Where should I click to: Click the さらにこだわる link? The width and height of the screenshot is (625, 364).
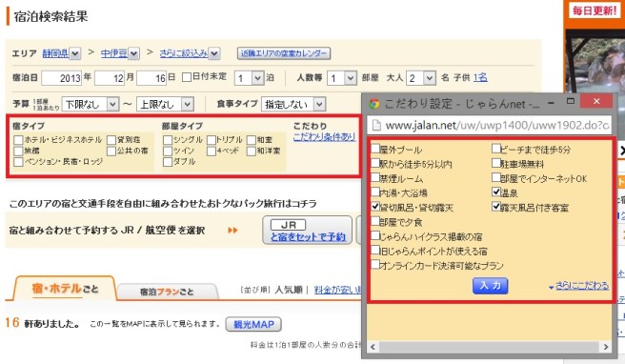coord(582,286)
